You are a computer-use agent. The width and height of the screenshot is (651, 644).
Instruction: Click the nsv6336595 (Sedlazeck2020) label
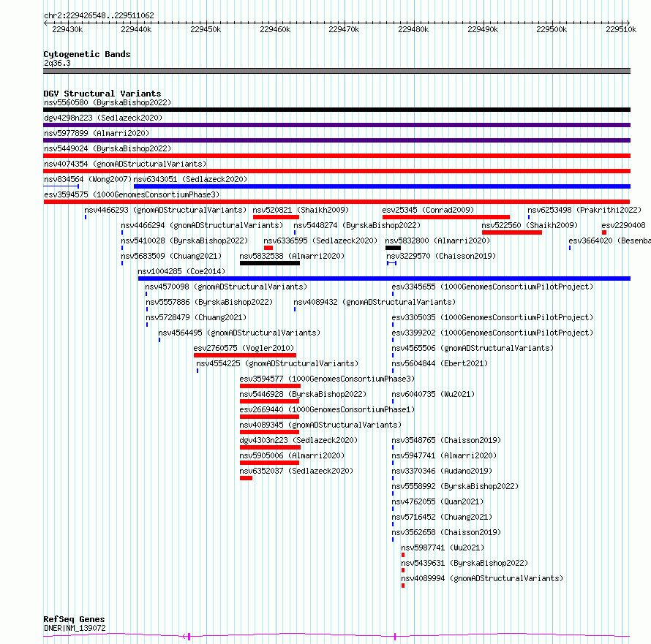320,240
